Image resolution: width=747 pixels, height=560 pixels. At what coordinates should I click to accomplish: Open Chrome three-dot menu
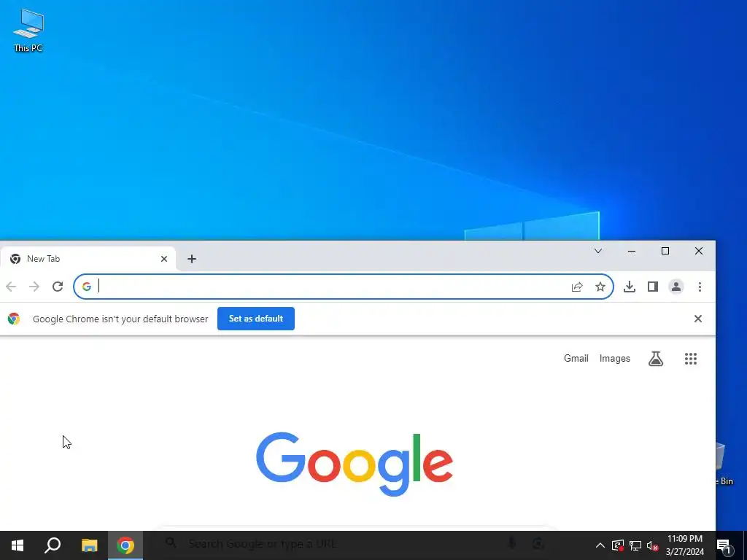[700, 287]
